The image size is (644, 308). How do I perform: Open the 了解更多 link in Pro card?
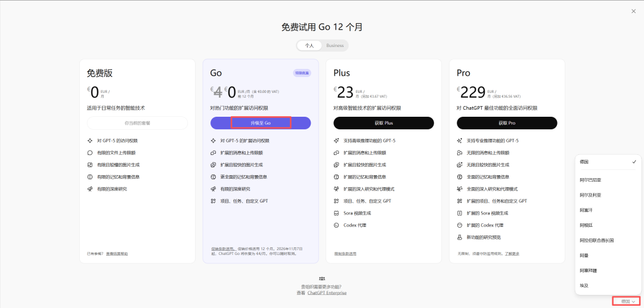pos(512,254)
